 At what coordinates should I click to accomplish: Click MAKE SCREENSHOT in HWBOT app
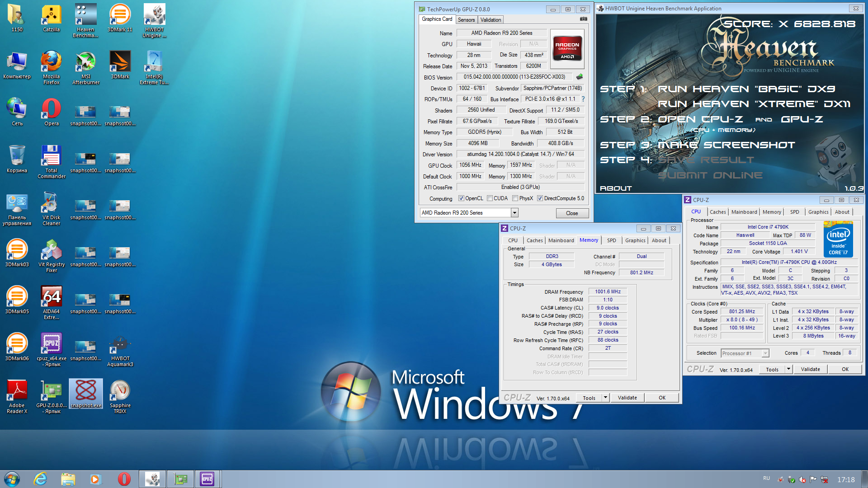pos(726,145)
